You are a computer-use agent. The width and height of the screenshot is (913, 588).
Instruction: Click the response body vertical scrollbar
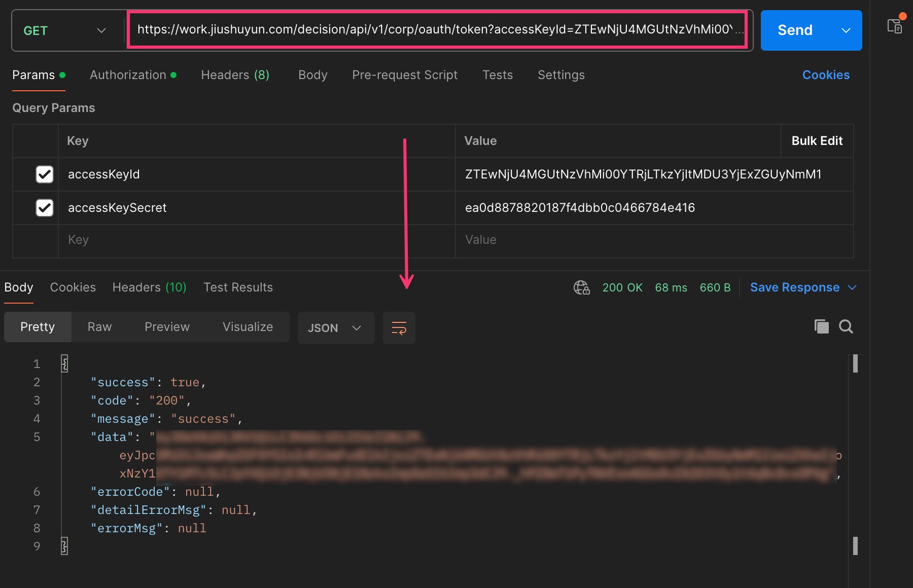[x=855, y=455]
